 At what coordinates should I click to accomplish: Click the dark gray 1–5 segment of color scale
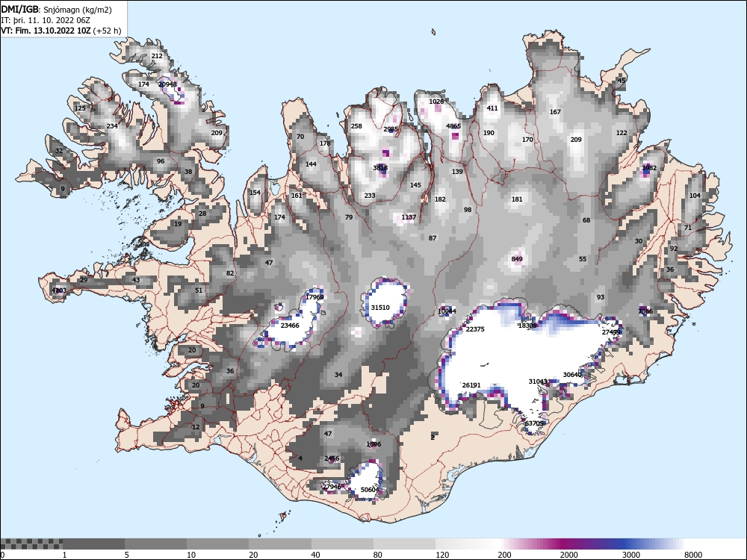(93, 544)
